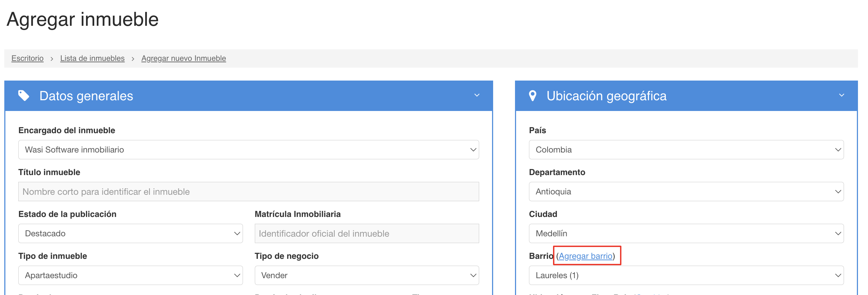
Task: Open the Tipo de negocio dropdown
Action: click(367, 275)
